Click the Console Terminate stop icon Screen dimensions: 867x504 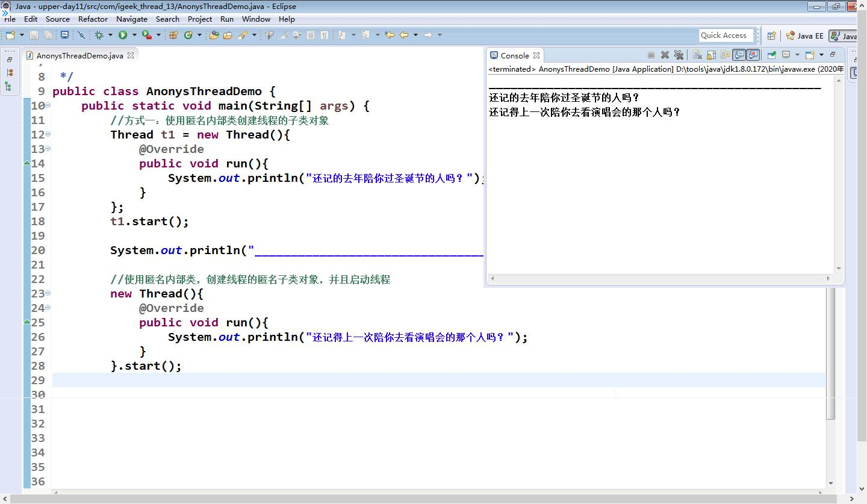[651, 55]
